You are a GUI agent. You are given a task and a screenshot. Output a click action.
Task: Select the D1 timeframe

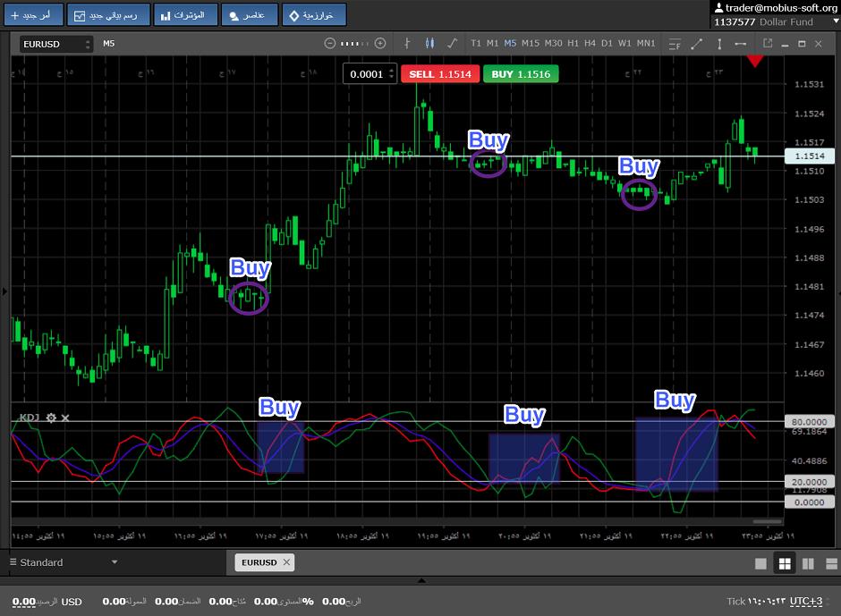click(x=607, y=44)
